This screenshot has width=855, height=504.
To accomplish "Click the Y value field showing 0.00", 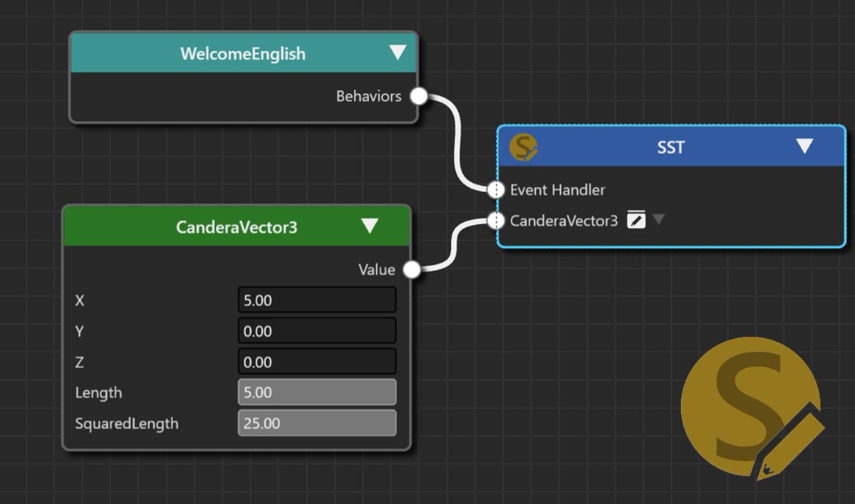I will pos(316,330).
